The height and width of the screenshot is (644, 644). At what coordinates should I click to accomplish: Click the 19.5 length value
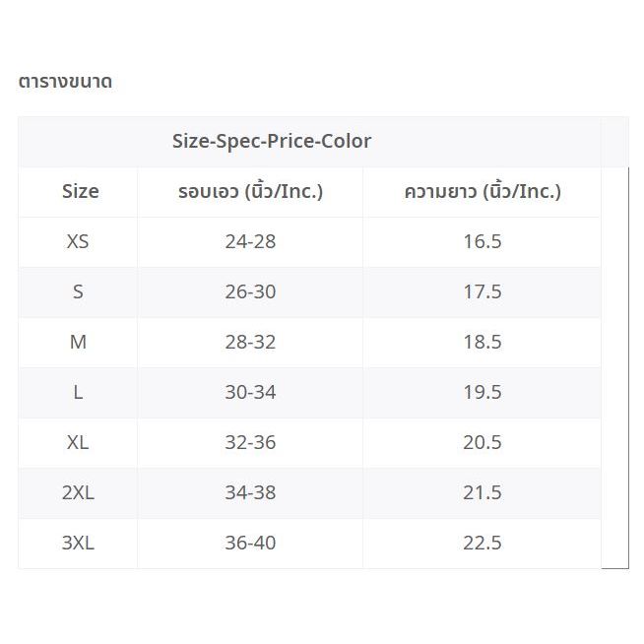pos(482,392)
